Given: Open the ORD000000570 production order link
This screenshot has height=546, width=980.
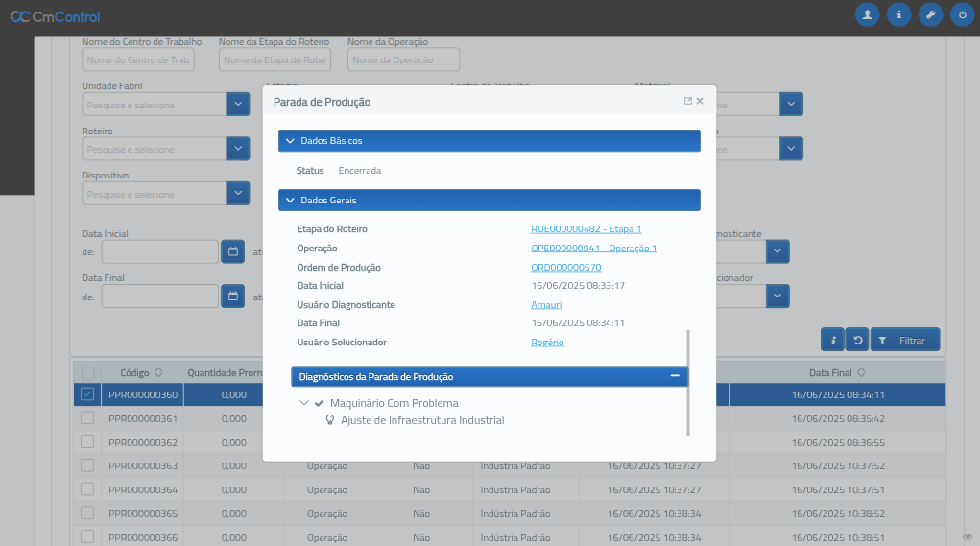Looking at the screenshot, I should pos(565,267).
